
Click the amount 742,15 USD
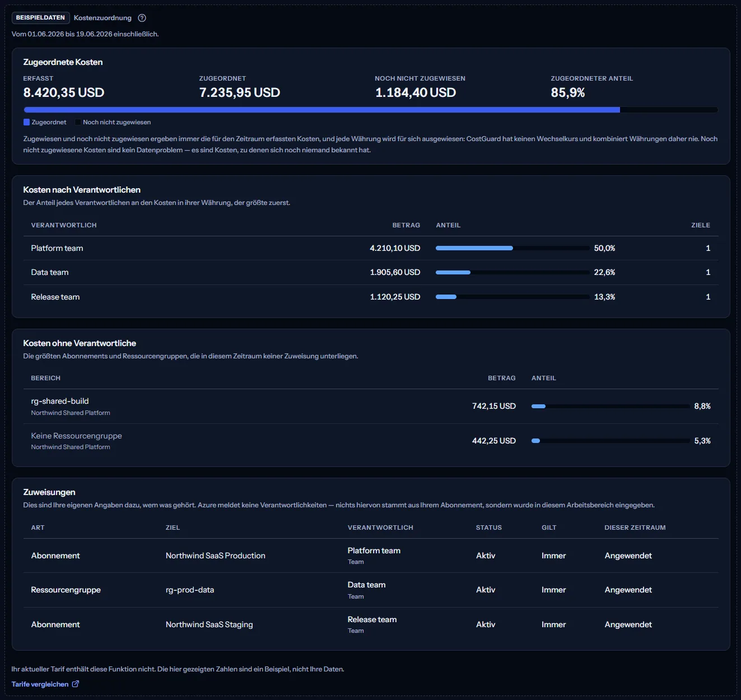click(494, 406)
